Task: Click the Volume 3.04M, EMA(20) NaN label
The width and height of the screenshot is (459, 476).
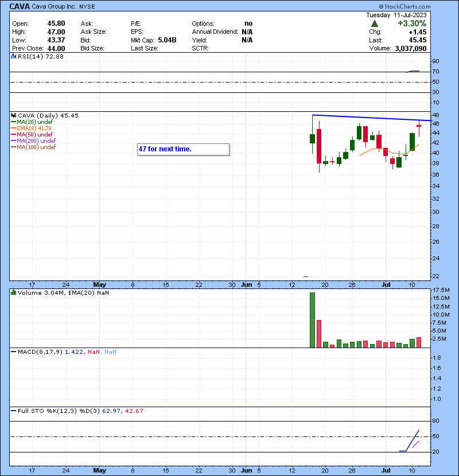Action: (63, 293)
